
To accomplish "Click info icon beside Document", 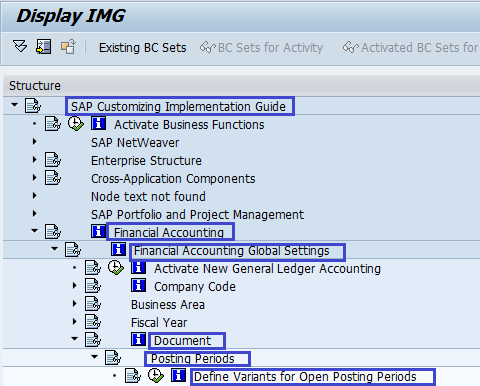I will [139, 339].
